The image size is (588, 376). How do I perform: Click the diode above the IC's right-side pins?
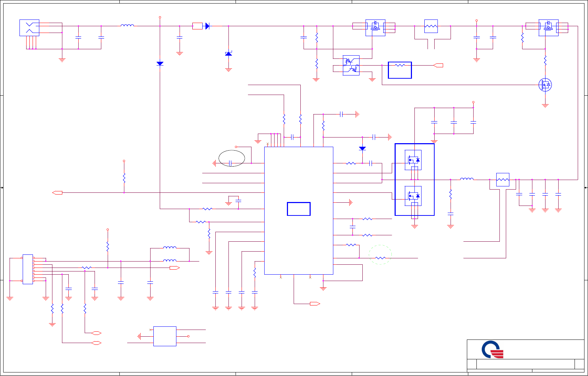tap(362, 148)
